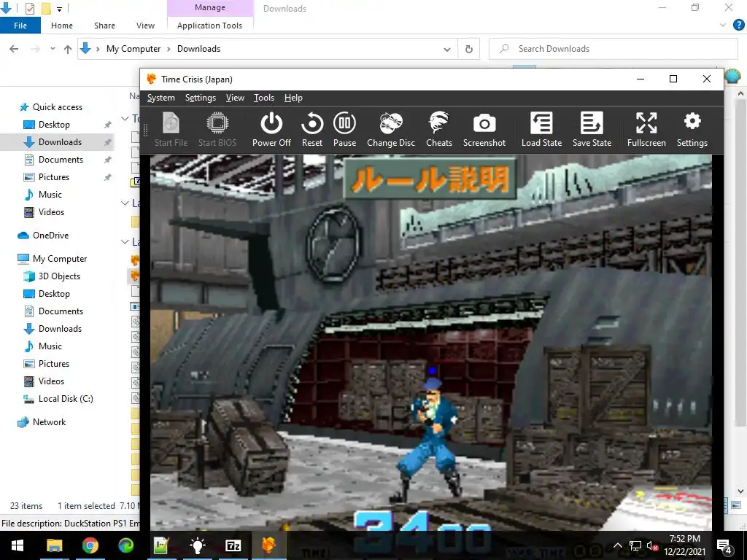Select OneDrive in navigation pane

tap(50, 236)
